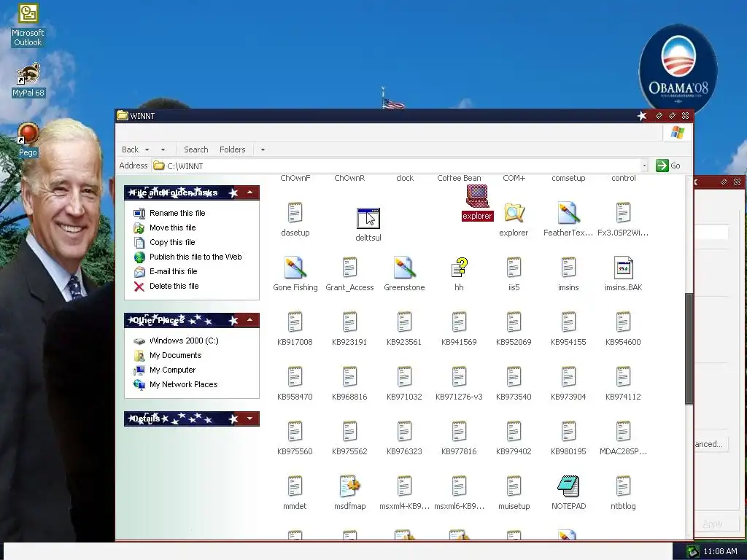Click Publish this file to the Web
This screenshot has height=560, width=747.
196,257
